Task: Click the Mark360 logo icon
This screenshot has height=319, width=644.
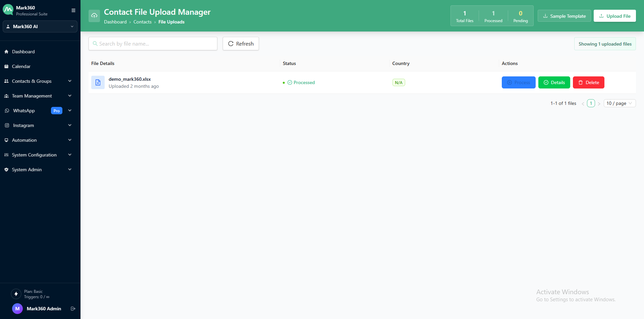Action: (x=8, y=9)
